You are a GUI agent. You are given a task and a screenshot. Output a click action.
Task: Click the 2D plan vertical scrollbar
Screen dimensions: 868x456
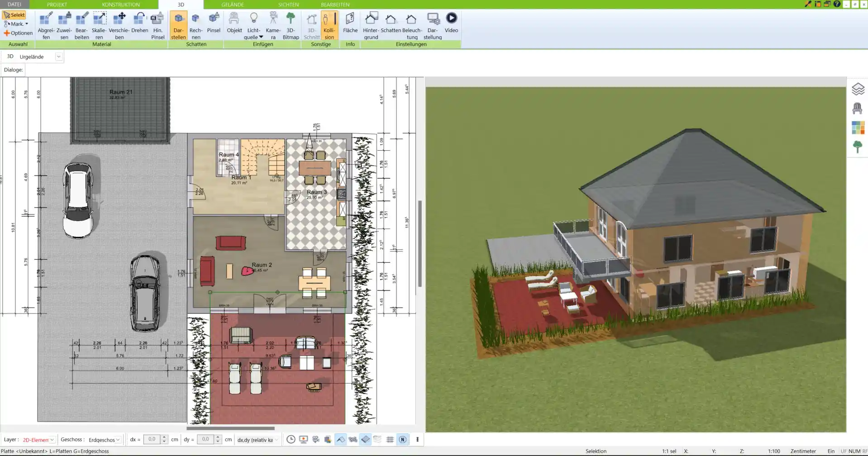pos(420,244)
